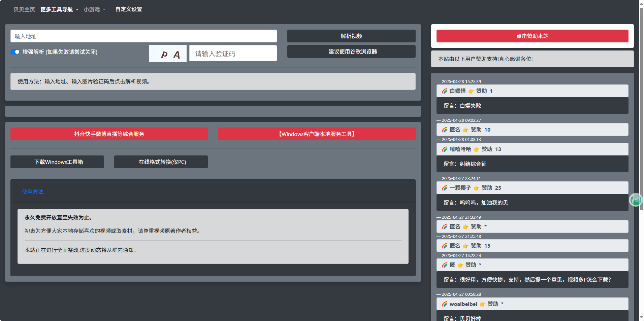Click the rainbow icon beside woaibeibei
The image size is (644, 321).
click(445, 304)
